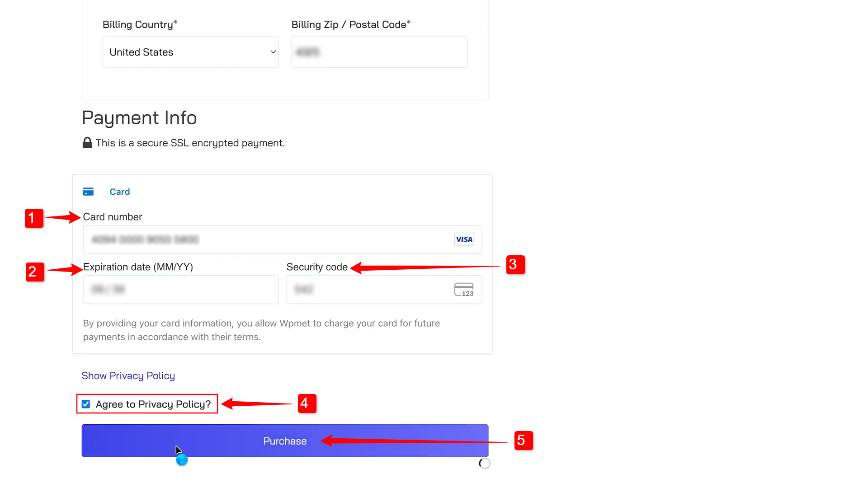Screen dimensions: 868x488
Task: Click the red number 3 annotation badge
Action: tap(515, 265)
